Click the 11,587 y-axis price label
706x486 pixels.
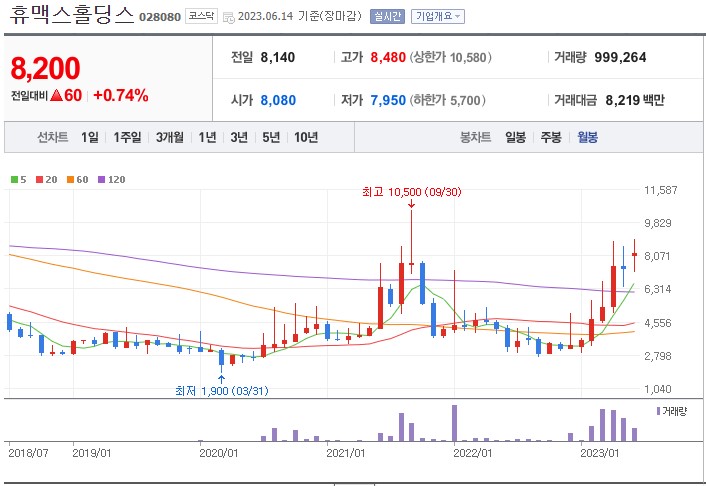pos(661,190)
